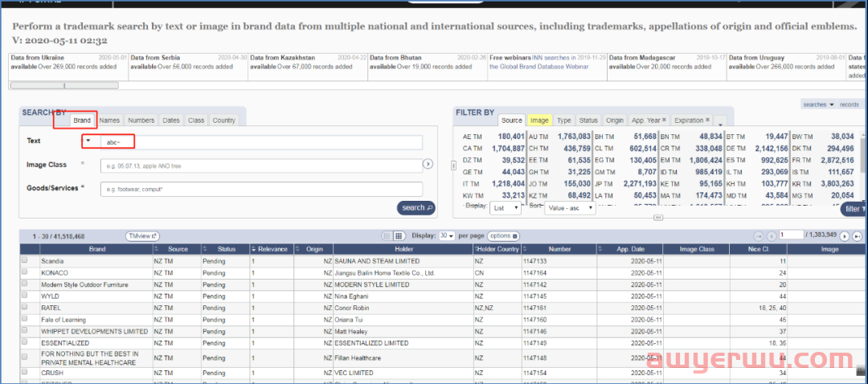
Task: Open the Status filter tab
Action: pos(588,121)
